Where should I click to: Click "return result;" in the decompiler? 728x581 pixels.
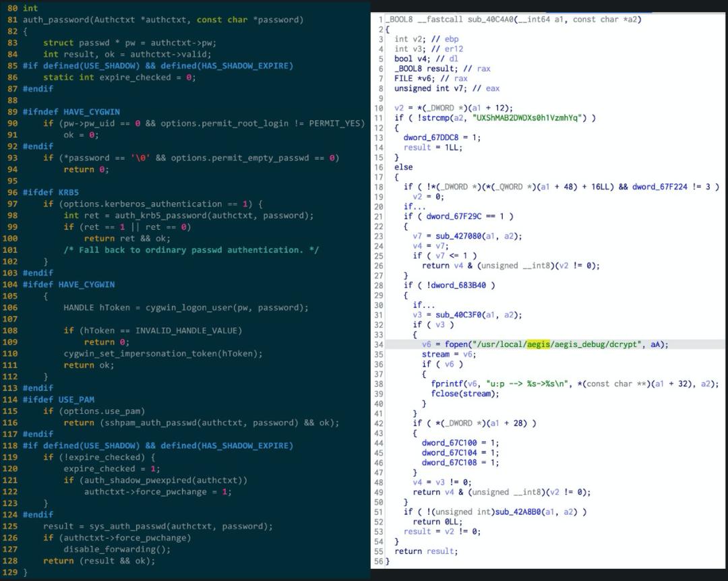(426, 551)
